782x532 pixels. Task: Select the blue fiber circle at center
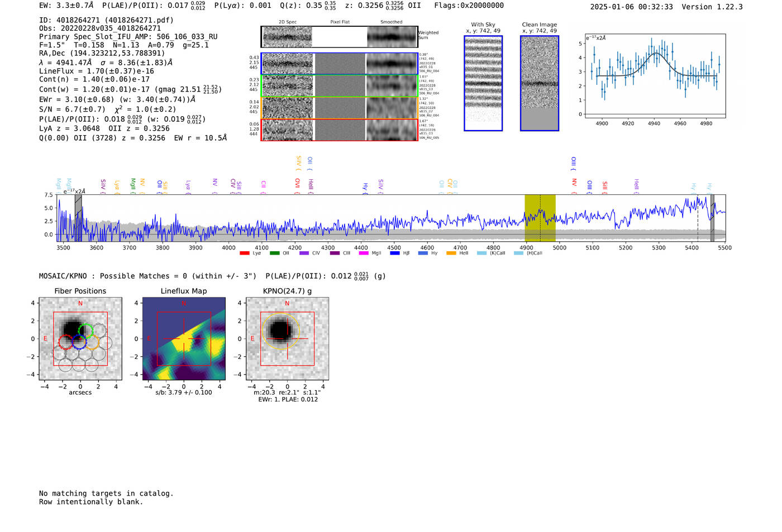click(79, 342)
